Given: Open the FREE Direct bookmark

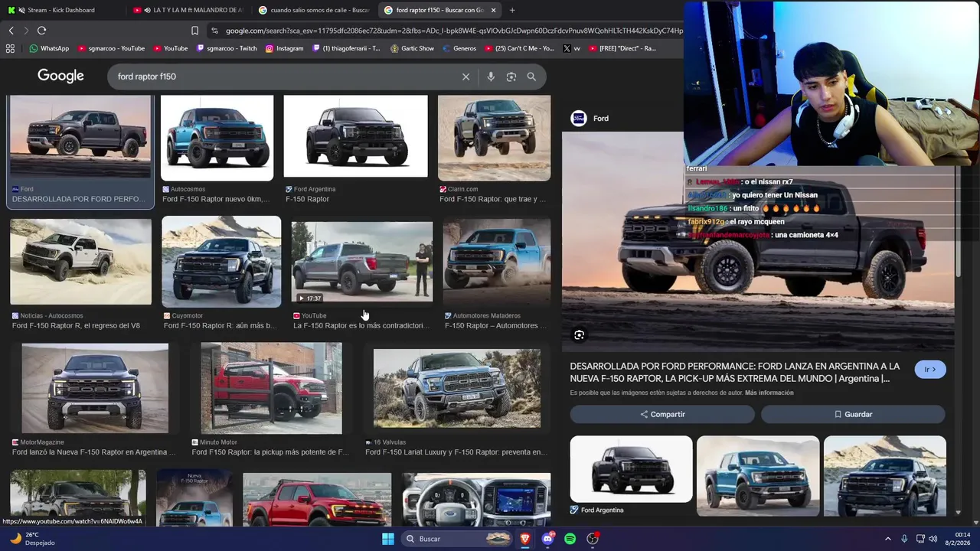Looking at the screenshot, I should (x=622, y=48).
